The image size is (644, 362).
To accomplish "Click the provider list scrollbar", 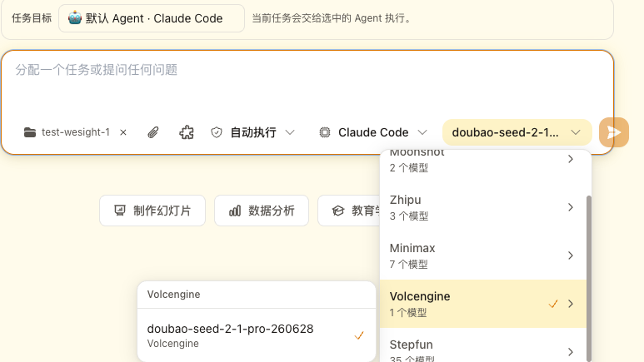I will click(588, 277).
